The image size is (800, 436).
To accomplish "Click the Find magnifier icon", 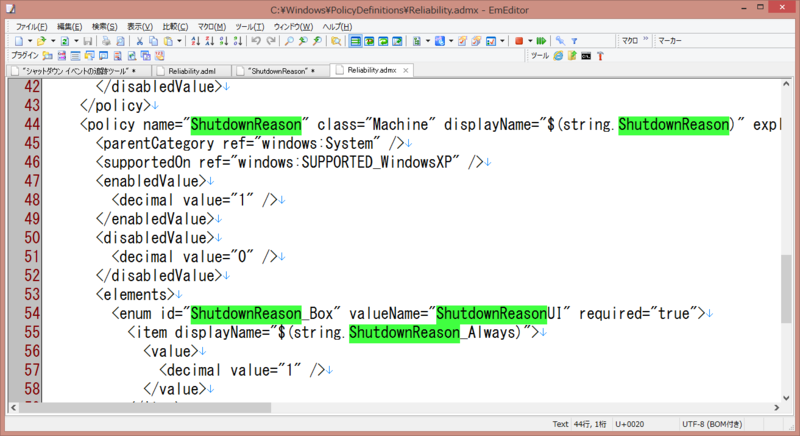I will coord(289,41).
